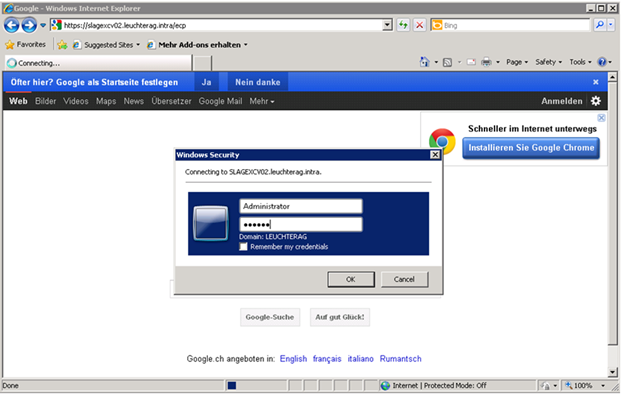This screenshot has width=621, height=394.
Task: Go forward with the browser Forward arrow
Action: [29, 26]
